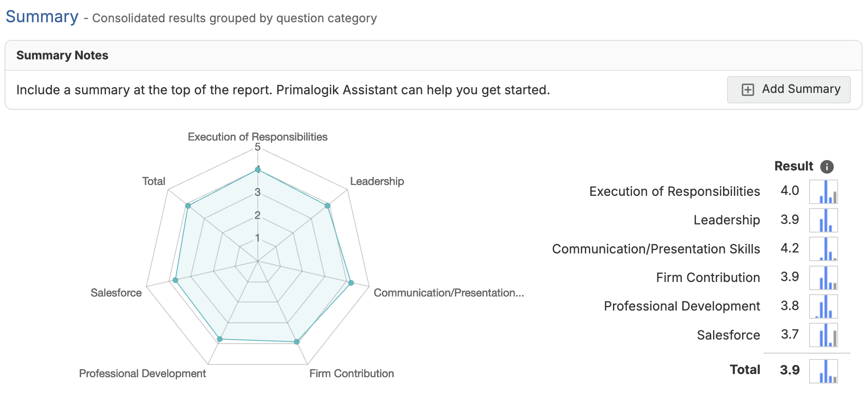
Task: Click Professional Development distribution mini chart
Action: (x=823, y=306)
